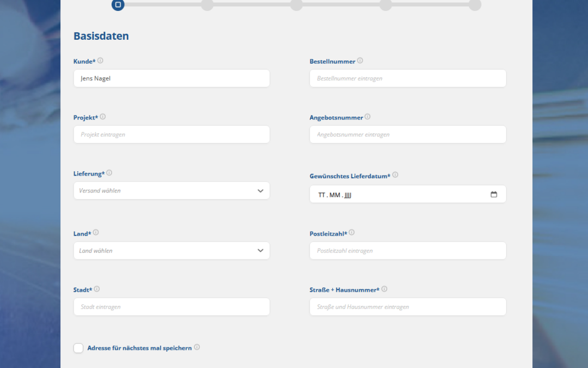The height and width of the screenshot is (368, 588).
Task: Click info icon next to Adresse speichern
Action: pos(197,347)
